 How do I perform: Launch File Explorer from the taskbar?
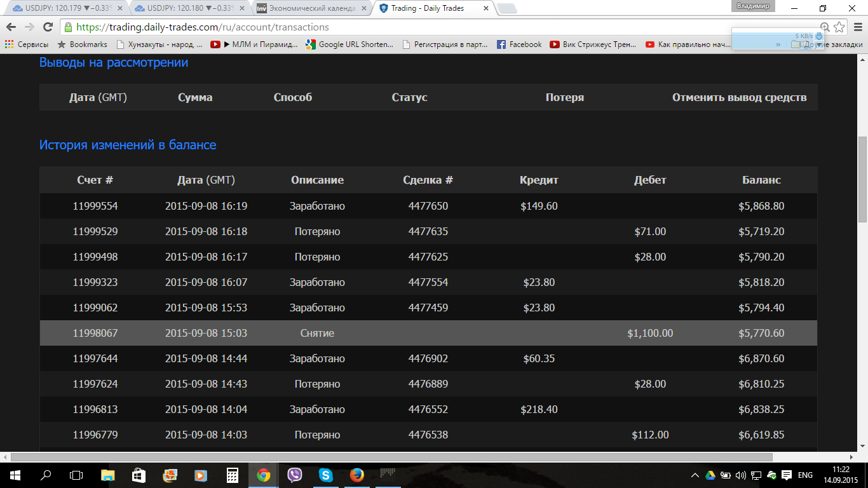click(108, 475)
